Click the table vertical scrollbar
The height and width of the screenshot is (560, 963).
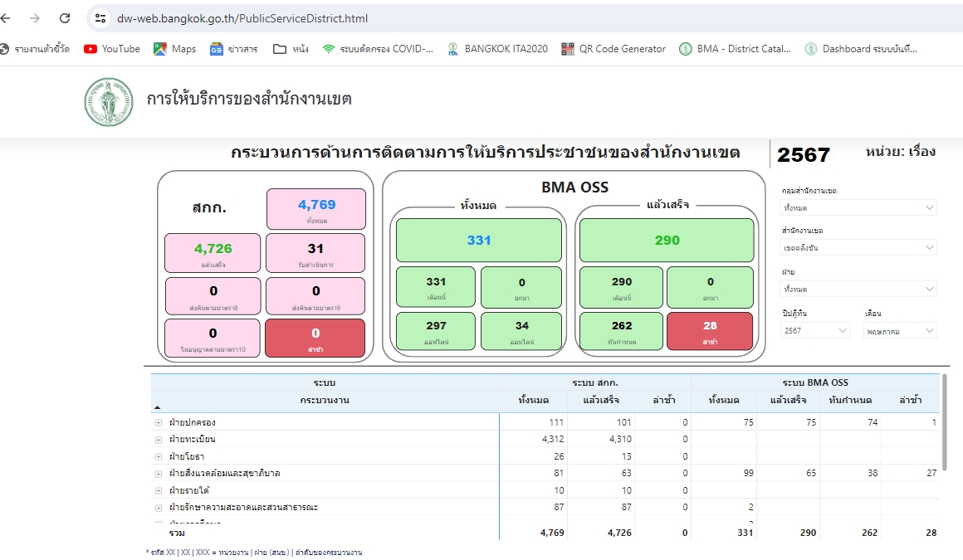(944, 423)
